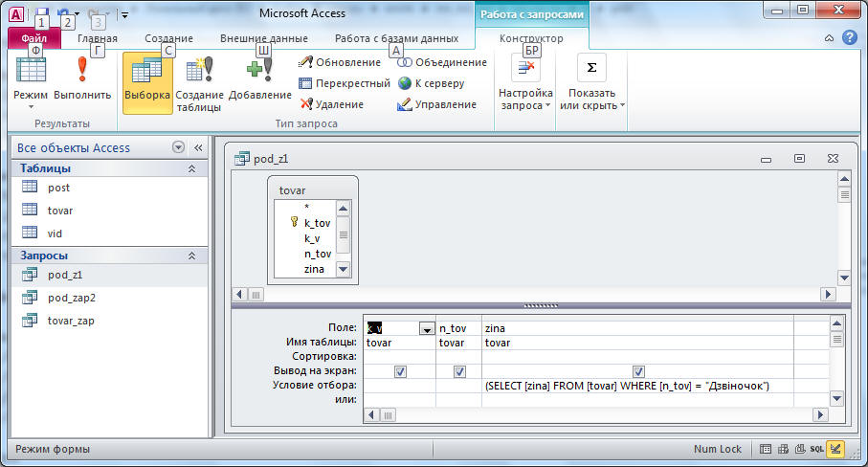Select the Обновление query type

coord(340,62)
